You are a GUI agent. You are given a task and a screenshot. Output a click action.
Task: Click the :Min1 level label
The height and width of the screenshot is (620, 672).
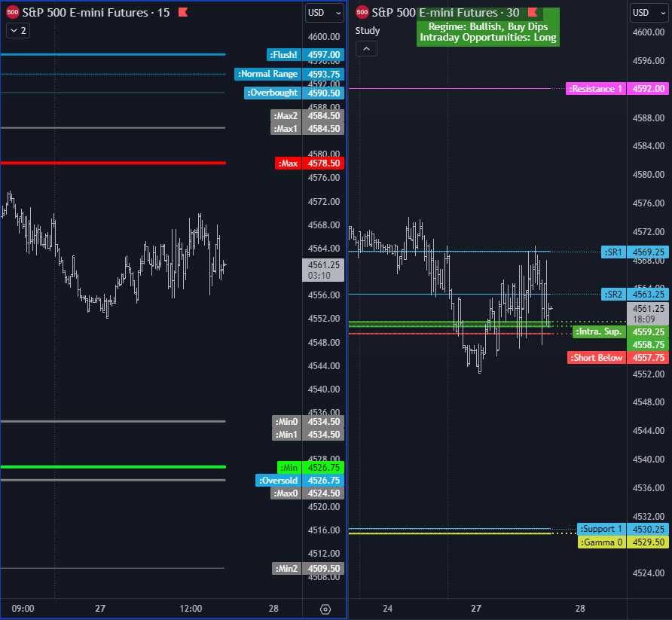pyautogui.click(x=286, y=435)
